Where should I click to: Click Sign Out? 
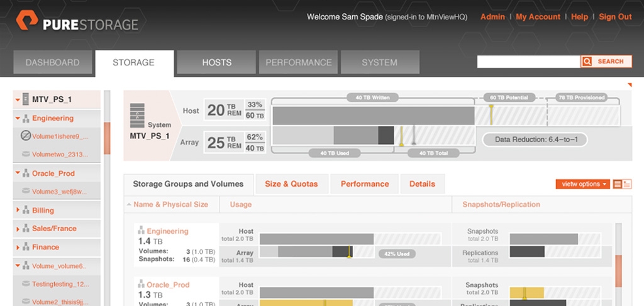pyautogui.click(x=615, y=17)
